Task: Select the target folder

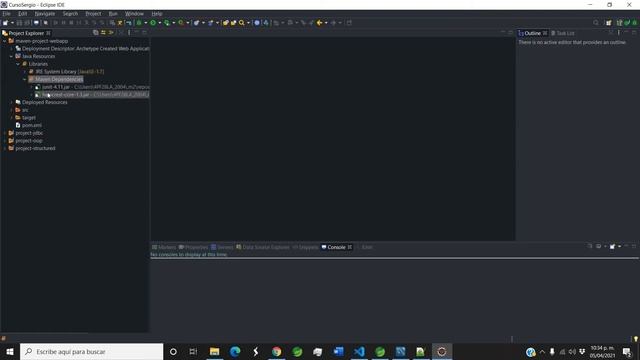Action: [29, 118]
